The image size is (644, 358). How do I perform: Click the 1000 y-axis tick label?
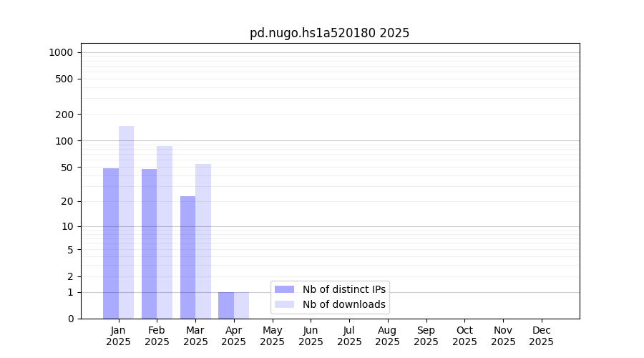[x=61, y=52]
